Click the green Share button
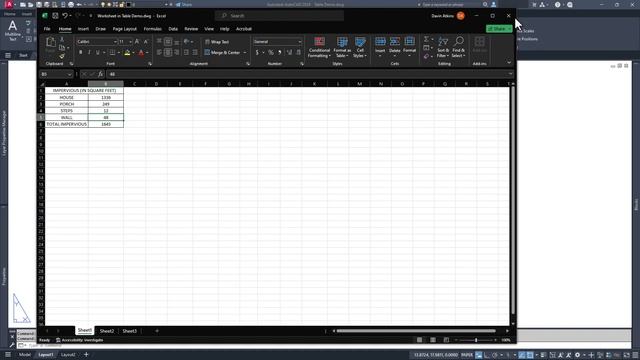The height and width of the screenshot is (360, 640). click(x=499, y=29)
